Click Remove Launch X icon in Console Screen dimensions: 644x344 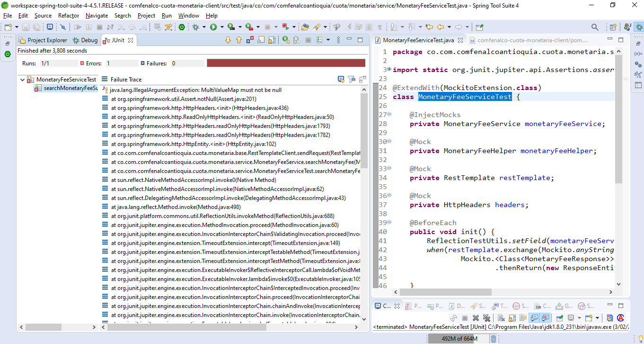476,318
